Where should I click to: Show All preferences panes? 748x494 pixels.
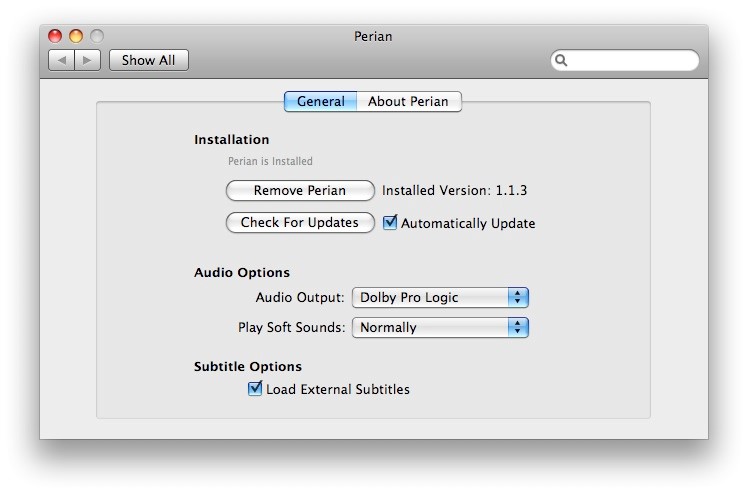pyautogui.click(x=149, y=60)
